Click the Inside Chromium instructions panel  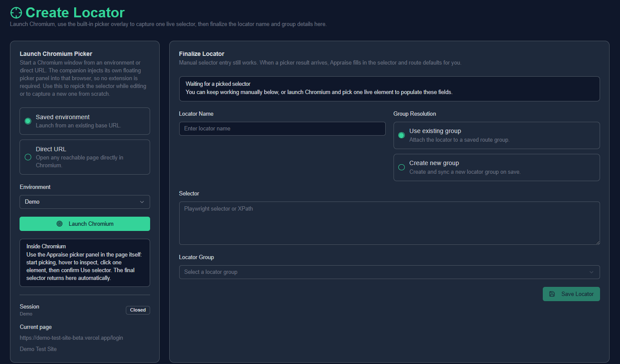[85, 263]
